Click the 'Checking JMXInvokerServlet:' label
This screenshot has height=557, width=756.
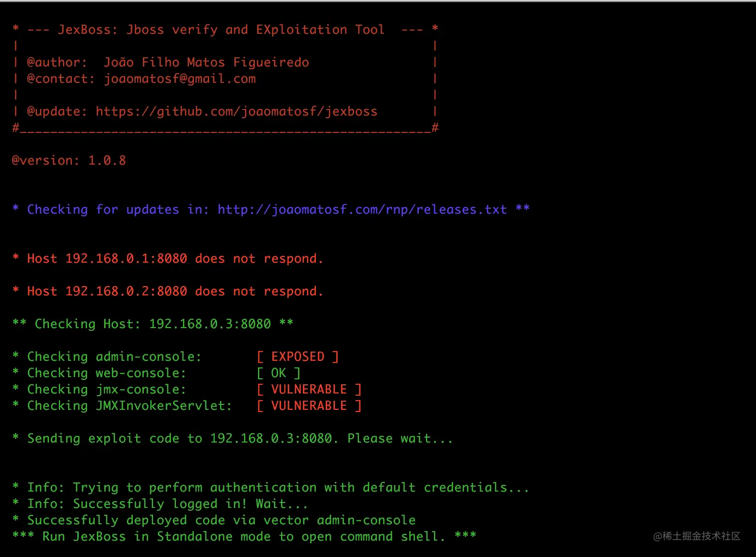(x=130, y=406)
